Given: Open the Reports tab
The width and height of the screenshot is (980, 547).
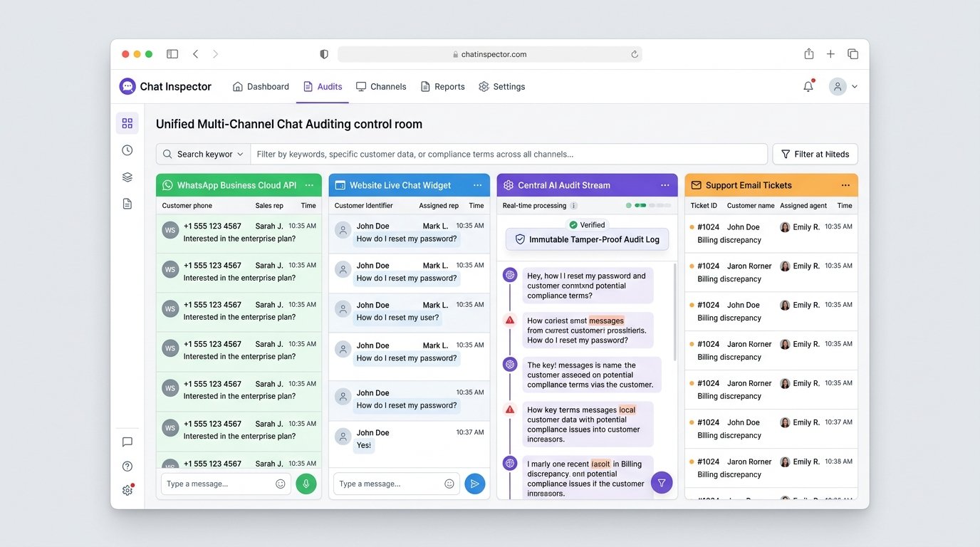Looking at the screenshot, I should [442, 86].
